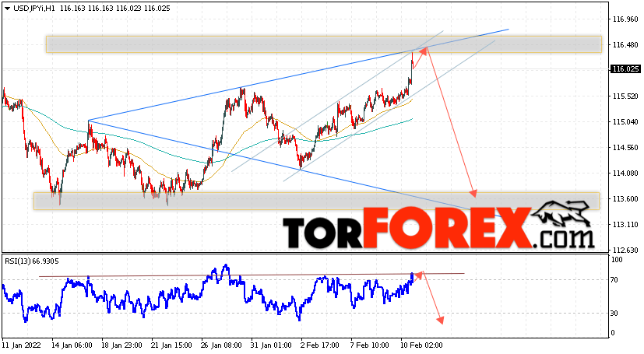The width and height of the screenshot is (644, 354).
Task: Click the 113.600 price scale label
Action: pyautogui.click(x=625, y=199)
